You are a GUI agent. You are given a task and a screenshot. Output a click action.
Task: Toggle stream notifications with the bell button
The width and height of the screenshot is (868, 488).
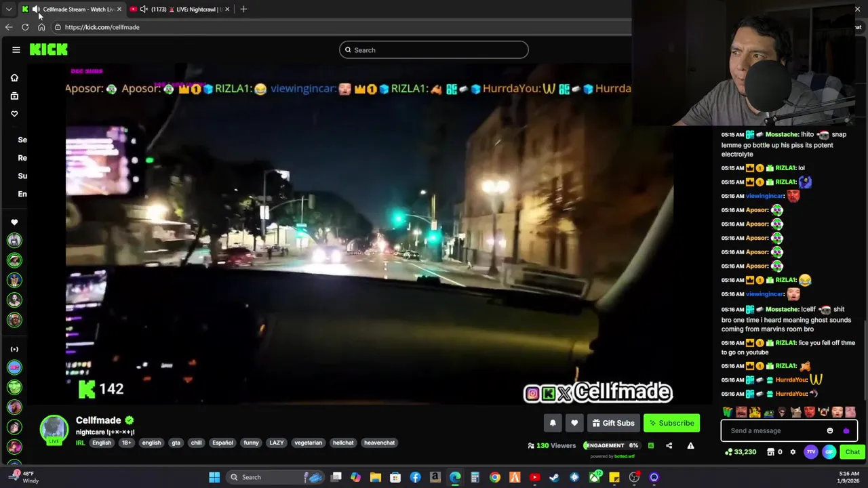pyautogui.click(x=553, y=423)
